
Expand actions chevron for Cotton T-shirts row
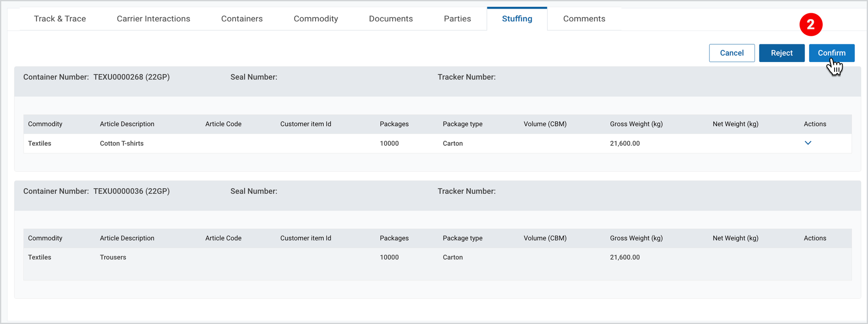coord(808,143)
